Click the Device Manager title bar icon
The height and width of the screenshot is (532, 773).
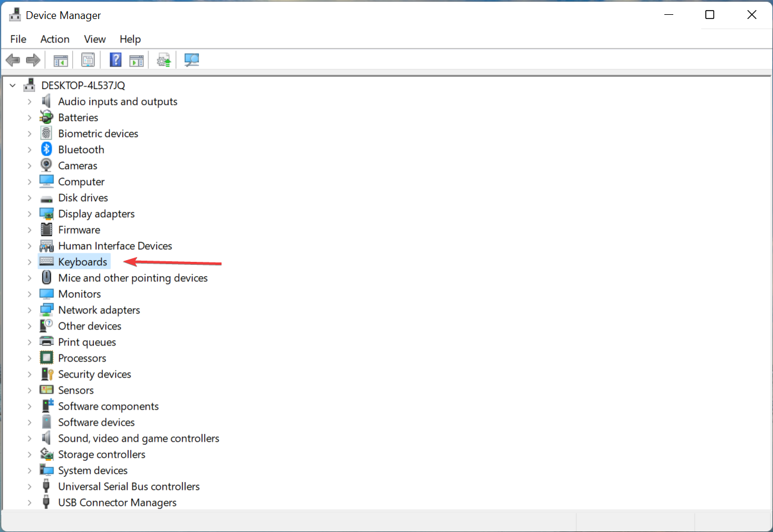click(15, 14)
